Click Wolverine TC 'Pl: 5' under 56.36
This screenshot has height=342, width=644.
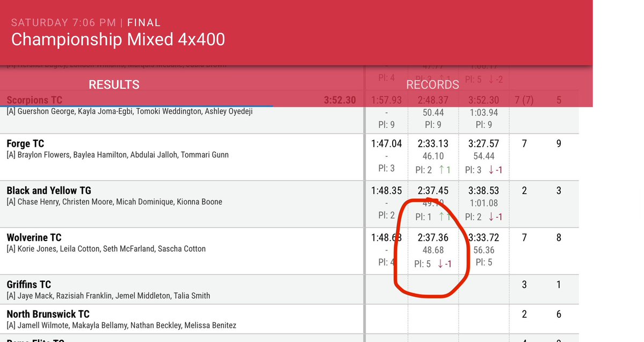484,262
